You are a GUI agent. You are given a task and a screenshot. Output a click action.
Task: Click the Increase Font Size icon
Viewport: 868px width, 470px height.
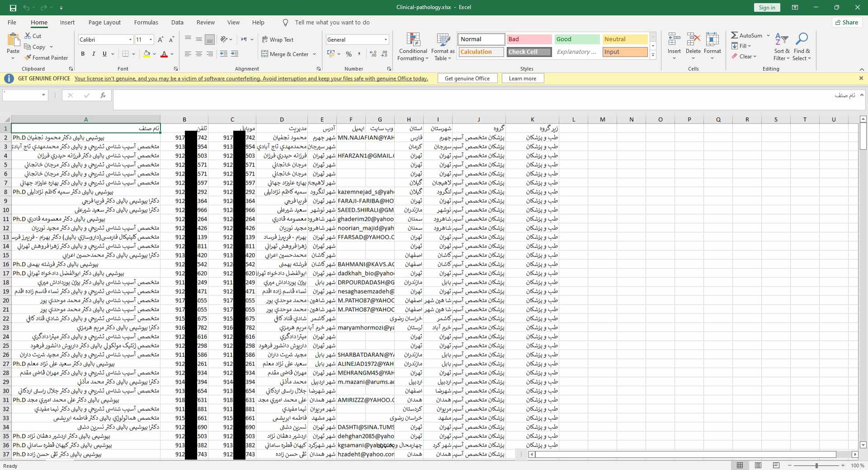[x=160, y=40]
